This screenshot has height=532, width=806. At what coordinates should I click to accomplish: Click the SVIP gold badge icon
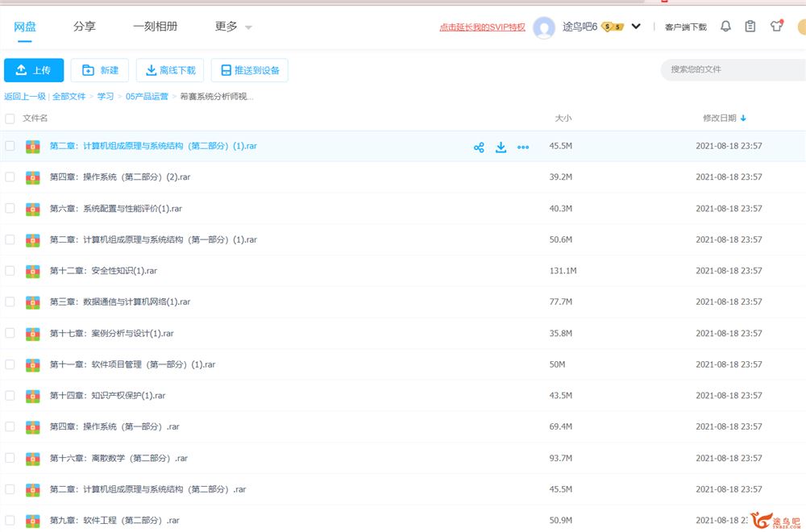(x=612, y=27)
